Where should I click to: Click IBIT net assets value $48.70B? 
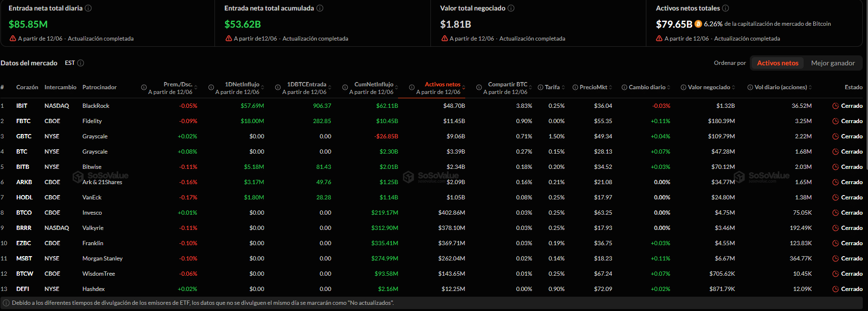(x=454, y=106)
